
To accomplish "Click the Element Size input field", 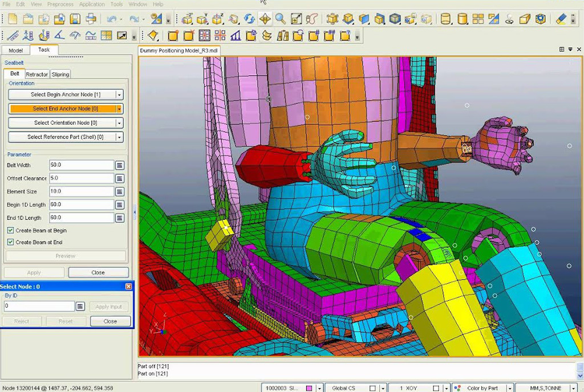I will coord(82,191).
